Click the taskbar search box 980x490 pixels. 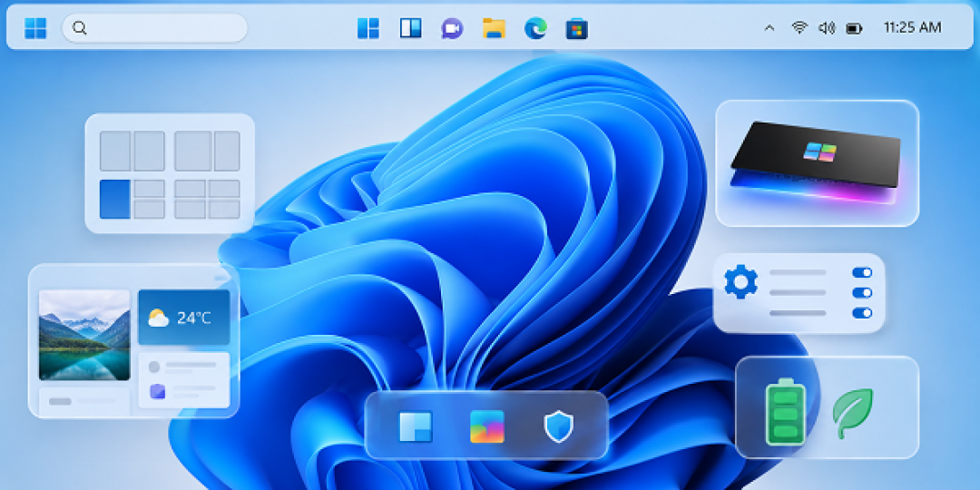tap(154, 28)
